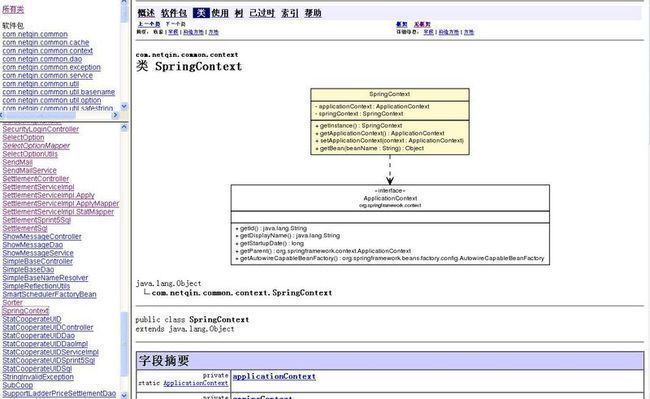Open the StatCooperateUIDDao class
This screenshot has width=650, height=399.
[x=39, y=336]
